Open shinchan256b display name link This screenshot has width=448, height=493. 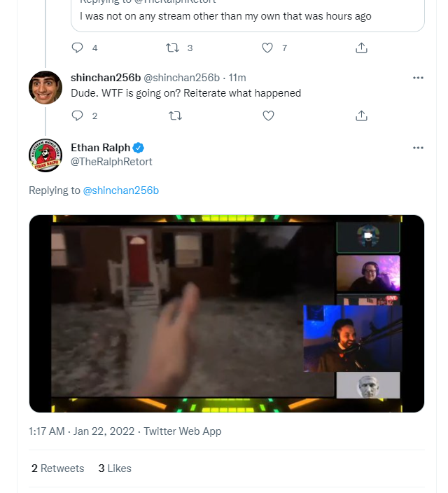tap(106, 78)
